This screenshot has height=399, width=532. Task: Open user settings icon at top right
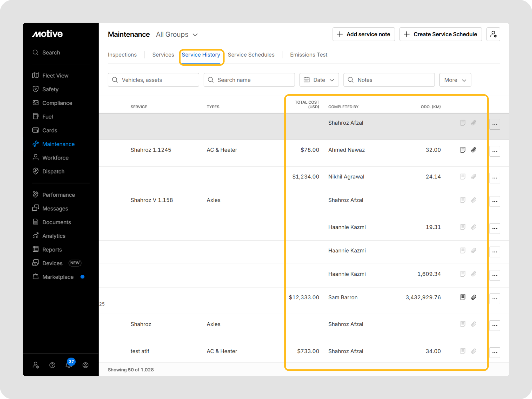[493, 34]
